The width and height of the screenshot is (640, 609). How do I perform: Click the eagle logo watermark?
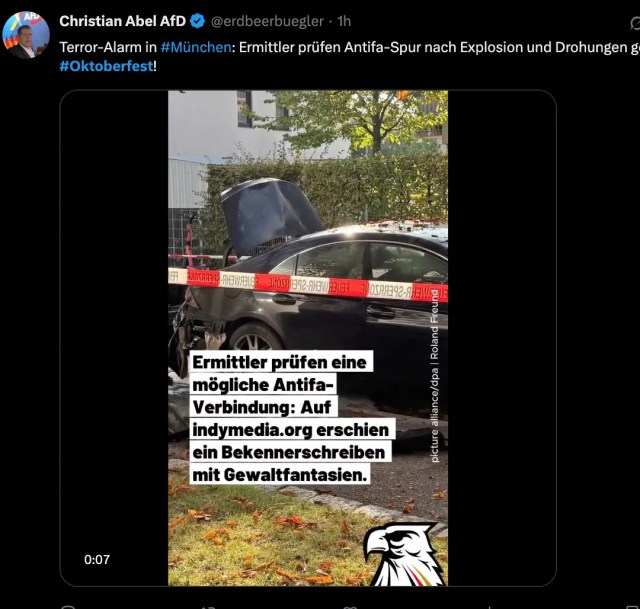pyautogui.click(x=403, y=554)
